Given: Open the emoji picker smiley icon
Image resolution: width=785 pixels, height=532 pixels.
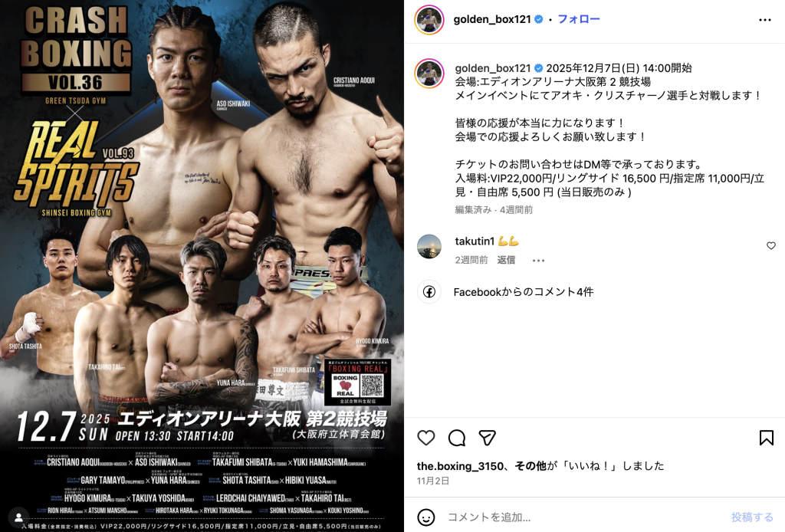Looking at the screenshot, I should pyautogui.click(x=426, y=517).
